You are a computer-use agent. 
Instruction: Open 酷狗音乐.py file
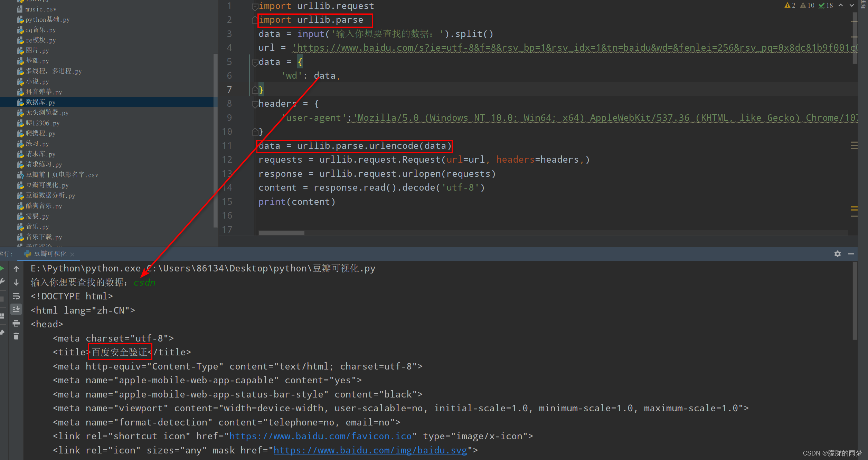click(x=44, y=206)
